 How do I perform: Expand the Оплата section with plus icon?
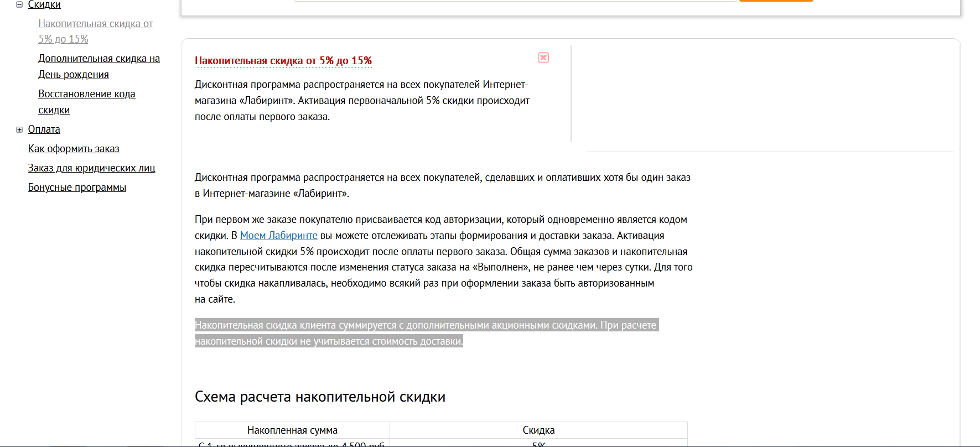point(19,129)
